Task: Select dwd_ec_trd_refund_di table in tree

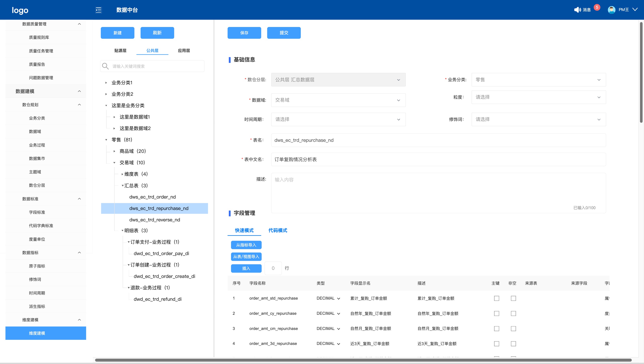Action: point(158,299)
